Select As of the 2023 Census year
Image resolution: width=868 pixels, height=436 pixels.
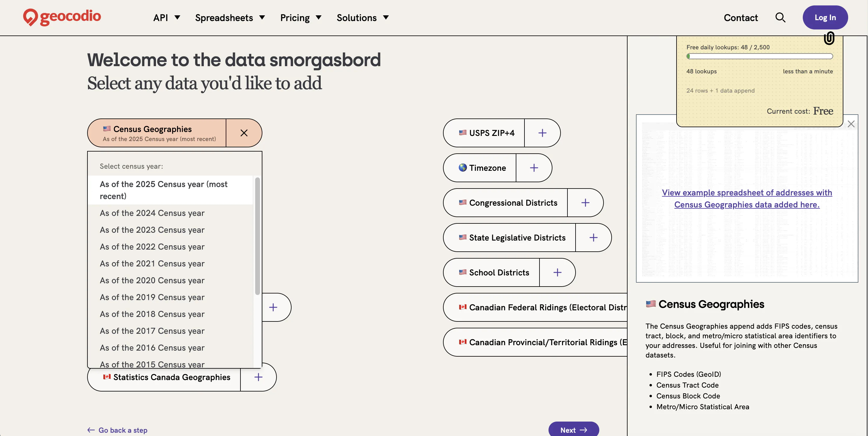170,230
